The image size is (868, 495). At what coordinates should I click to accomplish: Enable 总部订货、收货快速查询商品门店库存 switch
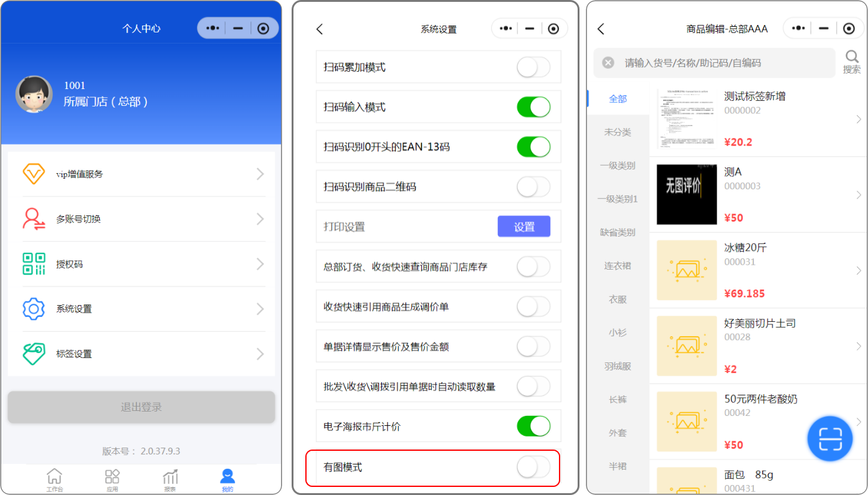click(533, 266)
